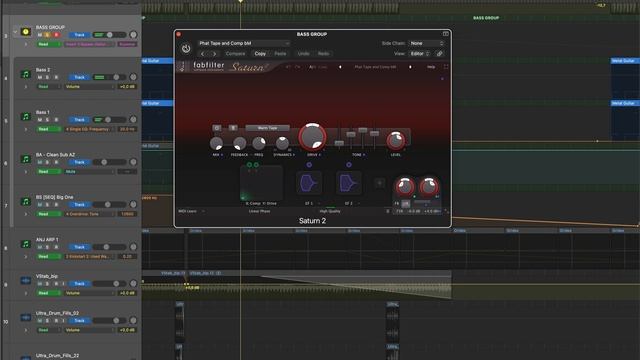Image resolution: width=640 pixels, height=360 pixels.
Task: Click the fabfilter logo in Saturn
Action: pyautogui.click(x=209, y=66)
